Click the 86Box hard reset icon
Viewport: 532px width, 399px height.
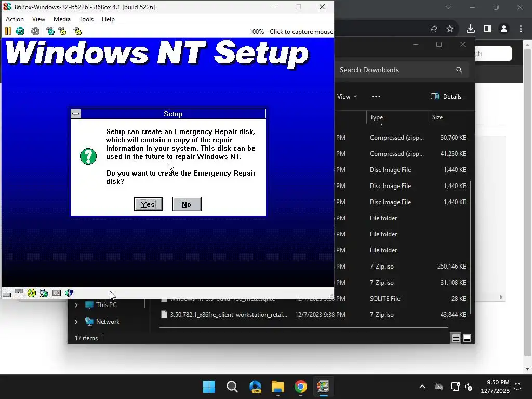(20, 31)
